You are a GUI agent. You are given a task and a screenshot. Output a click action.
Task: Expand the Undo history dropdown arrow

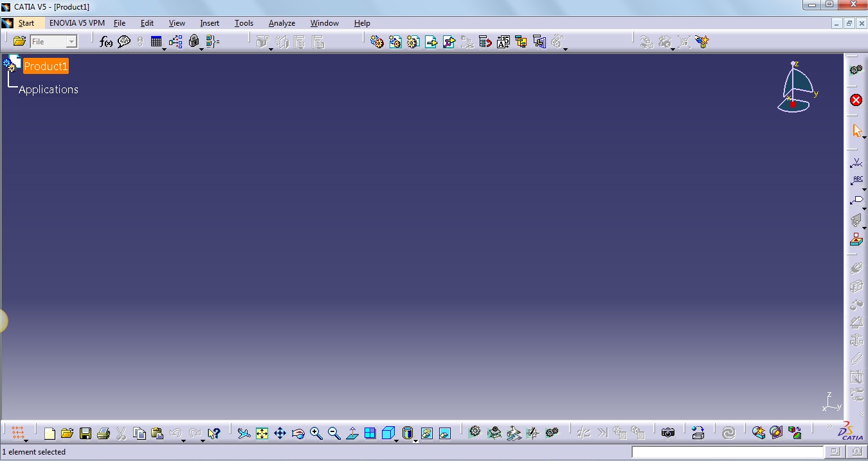tap(183, 441)
